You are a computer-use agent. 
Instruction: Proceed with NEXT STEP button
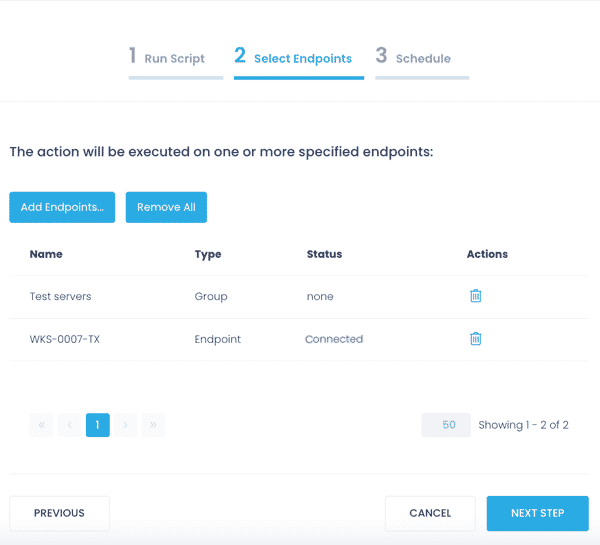click(x=538, y=513)
